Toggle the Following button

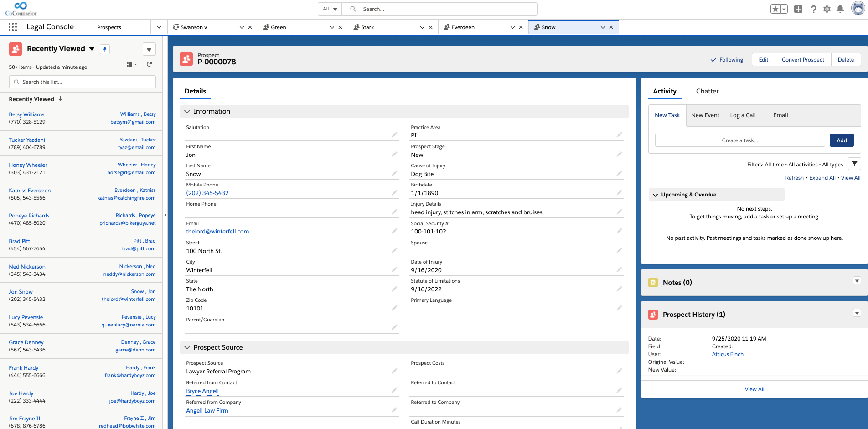point(727,60)
